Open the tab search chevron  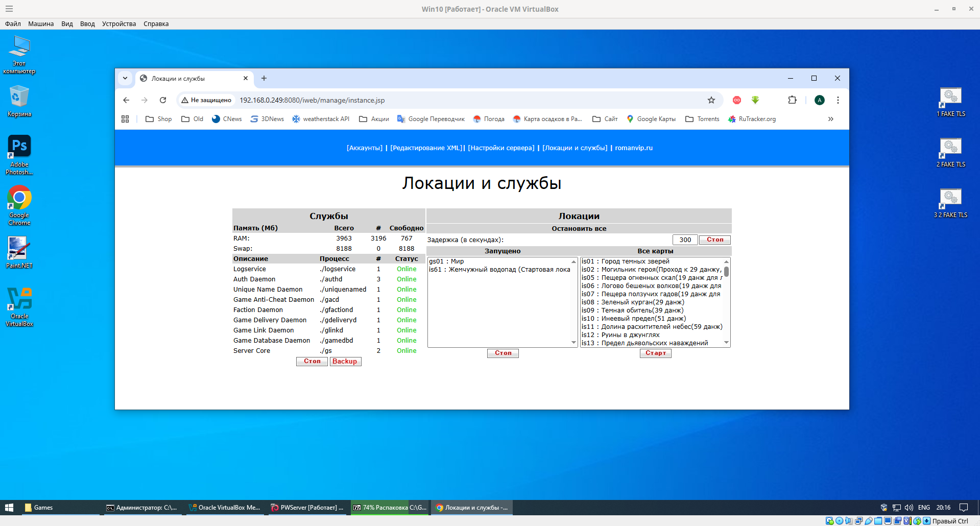click(125, 78)
